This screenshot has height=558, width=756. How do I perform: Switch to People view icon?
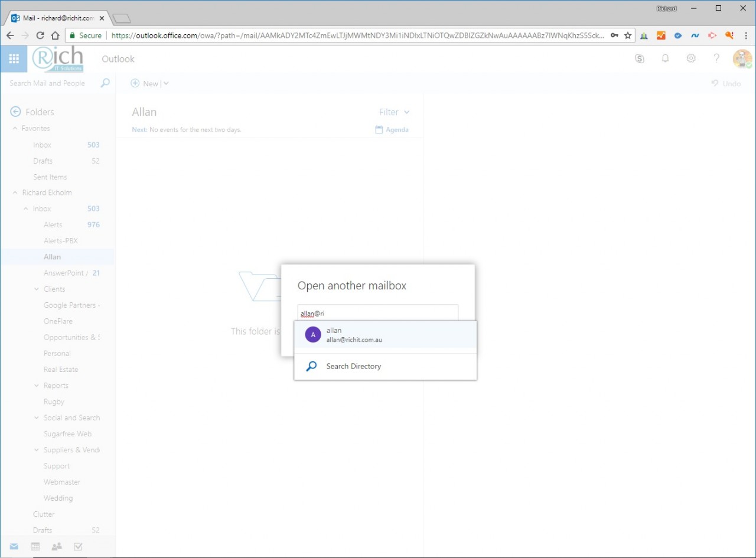tap(57, 547)
